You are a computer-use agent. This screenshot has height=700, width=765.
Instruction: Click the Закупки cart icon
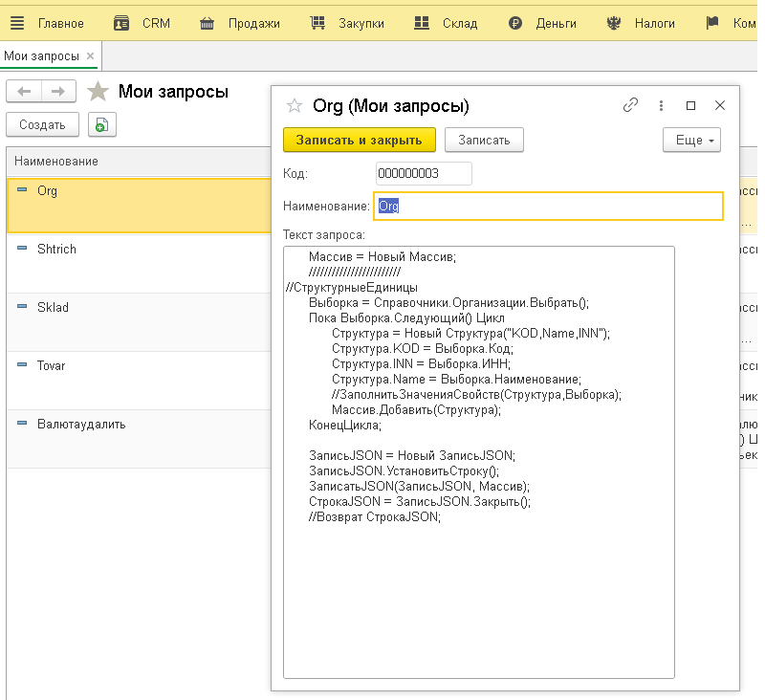(317, 23)
